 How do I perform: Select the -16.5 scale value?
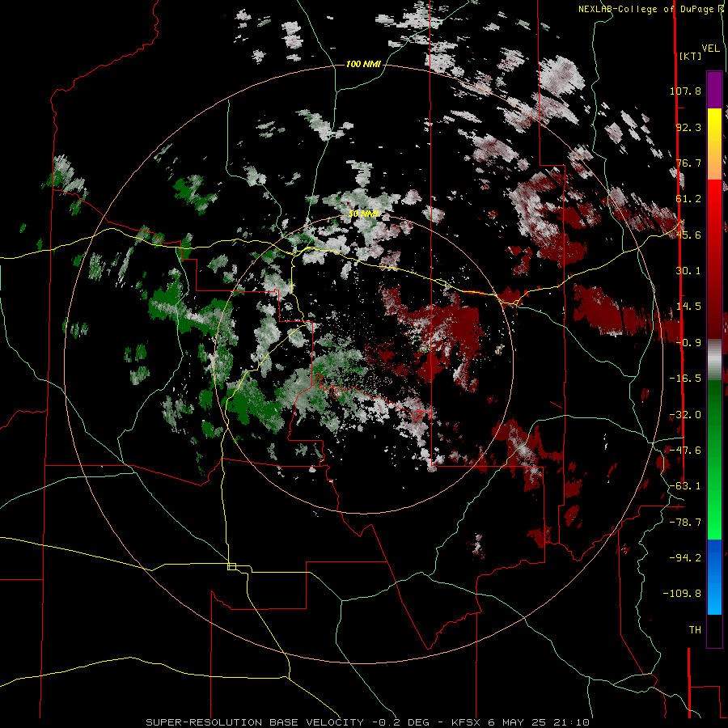685,379
